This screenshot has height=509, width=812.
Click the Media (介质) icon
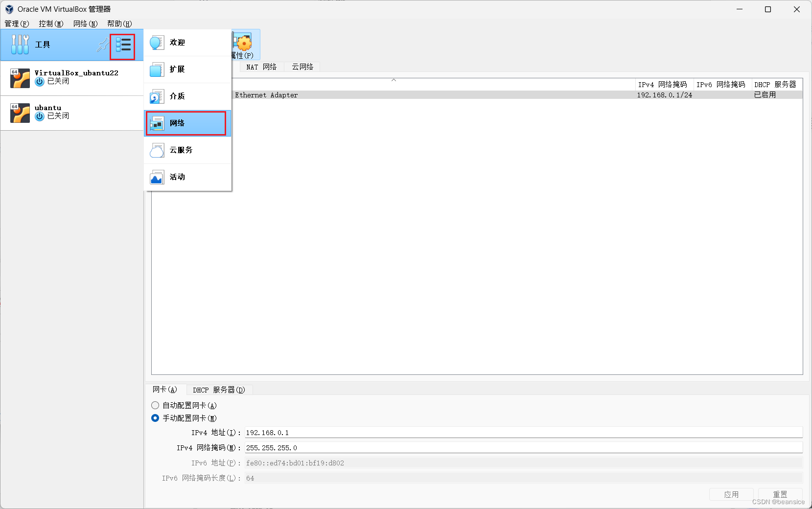(157, 96)
